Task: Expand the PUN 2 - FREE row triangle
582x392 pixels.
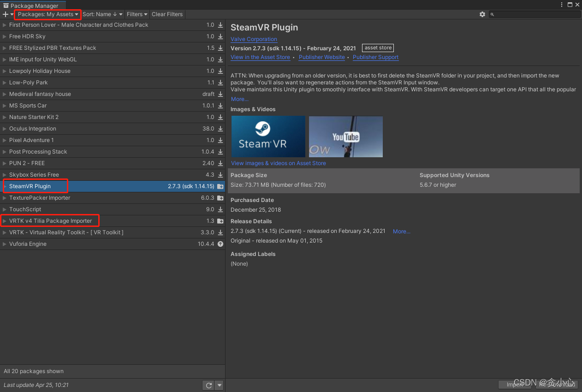Action: click(5, 163)
